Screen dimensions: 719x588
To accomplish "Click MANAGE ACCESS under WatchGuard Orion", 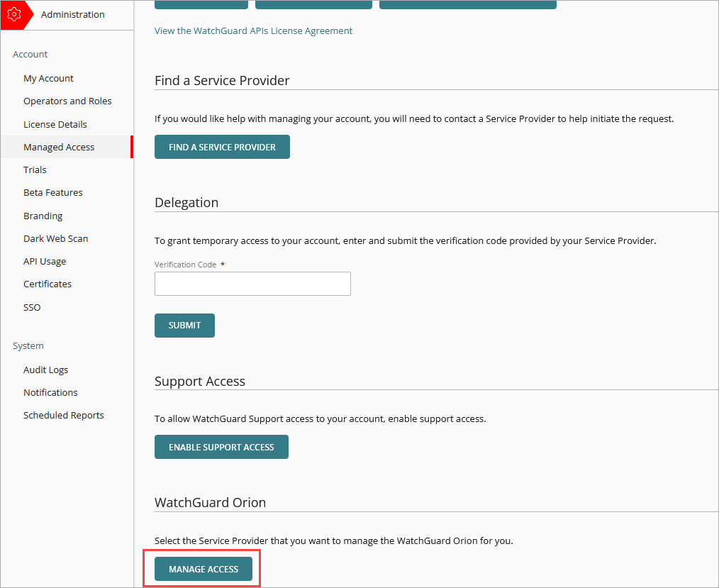I will (x=203, y=569).
